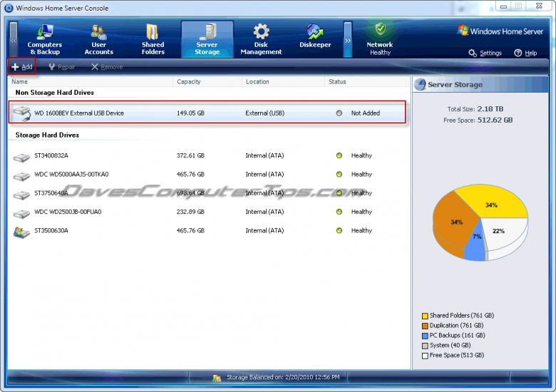Select the ST3500630A system drive icon
The height and width of the screenshot is (392, 556).
click(x=22, y=231)
